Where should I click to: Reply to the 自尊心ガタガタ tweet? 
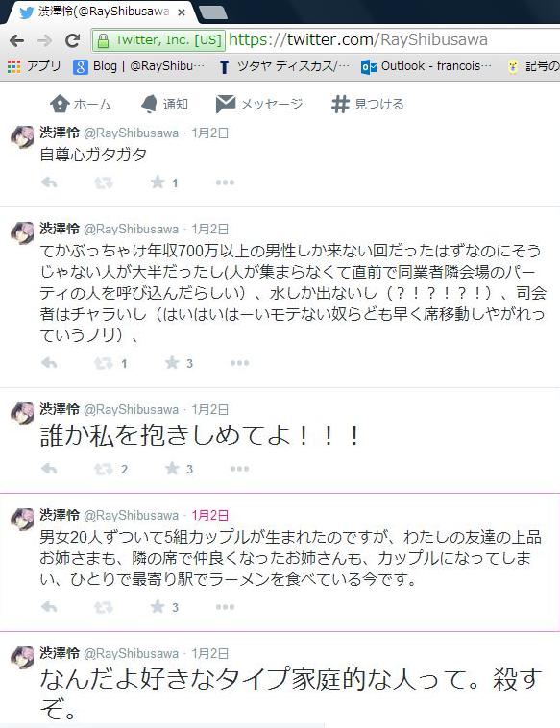click(x=49, y=182)
